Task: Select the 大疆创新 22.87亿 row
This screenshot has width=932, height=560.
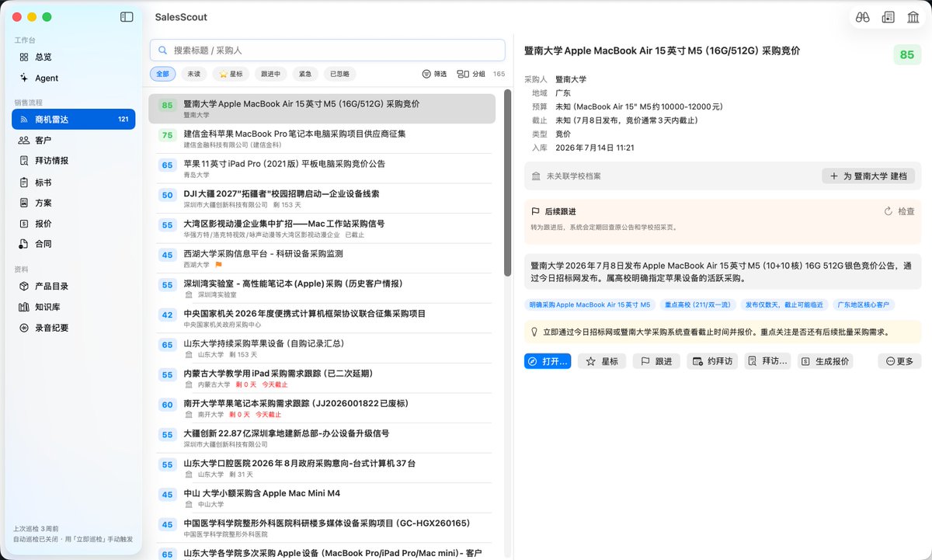Action: point(322,438)
